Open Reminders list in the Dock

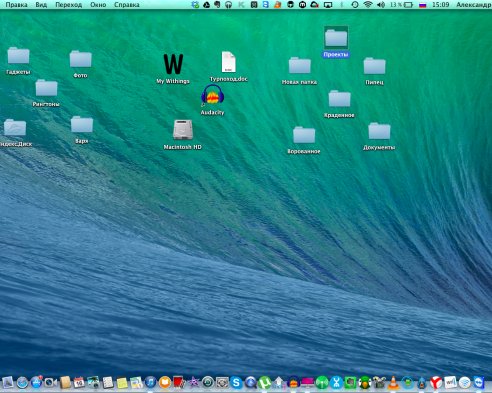click(108, 382)
